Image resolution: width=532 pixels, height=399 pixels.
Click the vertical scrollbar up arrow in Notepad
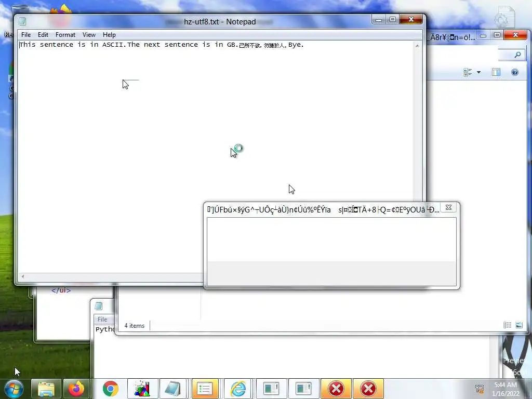(417, 46)
